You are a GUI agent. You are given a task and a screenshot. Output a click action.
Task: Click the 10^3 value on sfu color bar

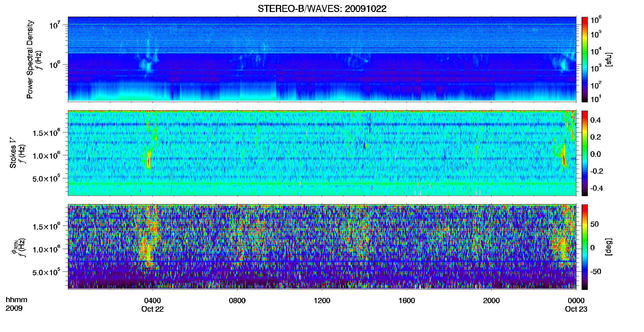point(596,68)
